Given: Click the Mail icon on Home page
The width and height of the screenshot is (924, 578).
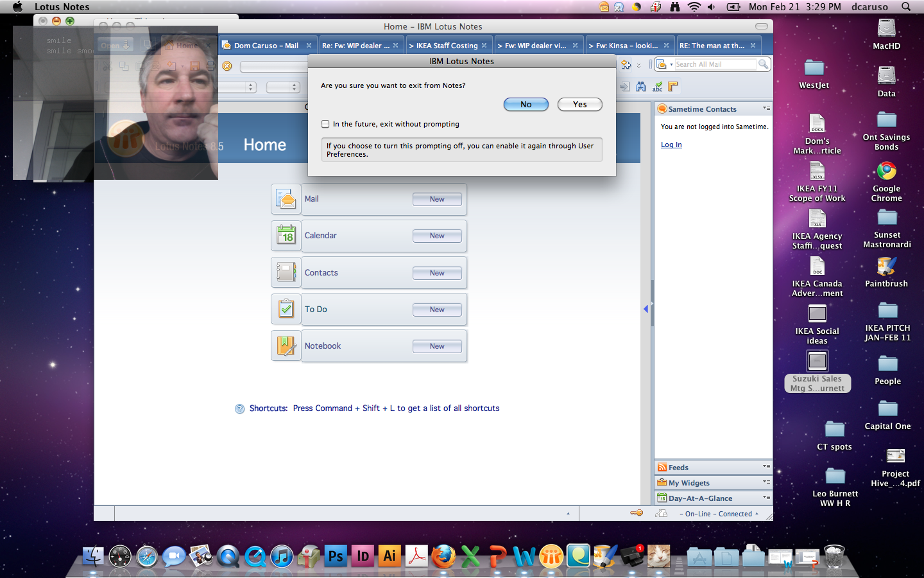Looking at the screenshot, I should (x=286, y=200).
